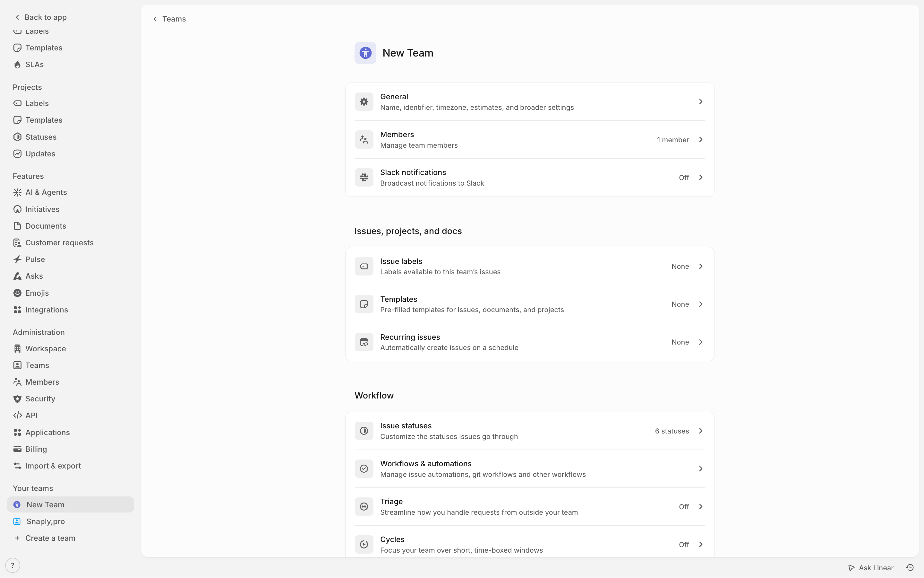
Task: Click the Workflows & automations check icon
Action: (364, 469)
